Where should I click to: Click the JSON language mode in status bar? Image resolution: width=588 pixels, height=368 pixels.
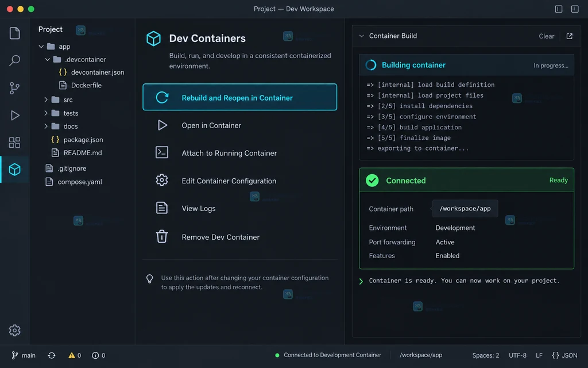point(564,355)
